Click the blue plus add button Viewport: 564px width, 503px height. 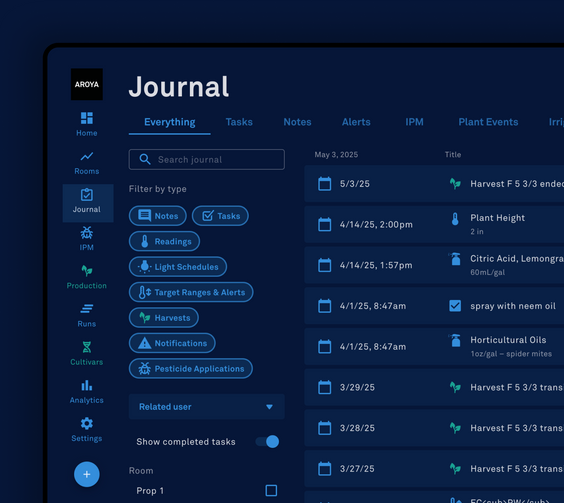[87, 474]
